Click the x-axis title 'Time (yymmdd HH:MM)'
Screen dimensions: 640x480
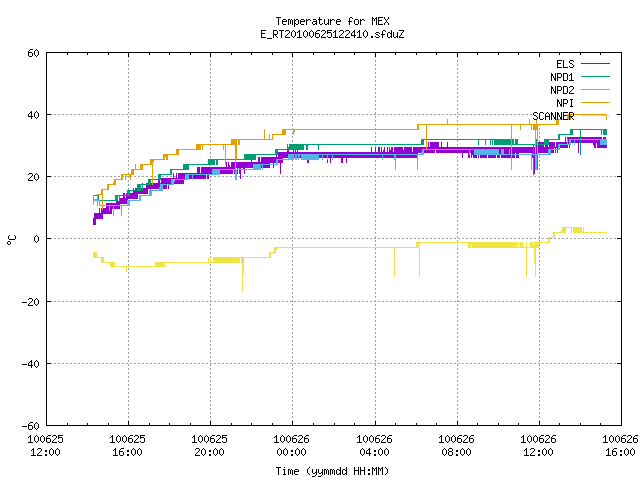332,471
